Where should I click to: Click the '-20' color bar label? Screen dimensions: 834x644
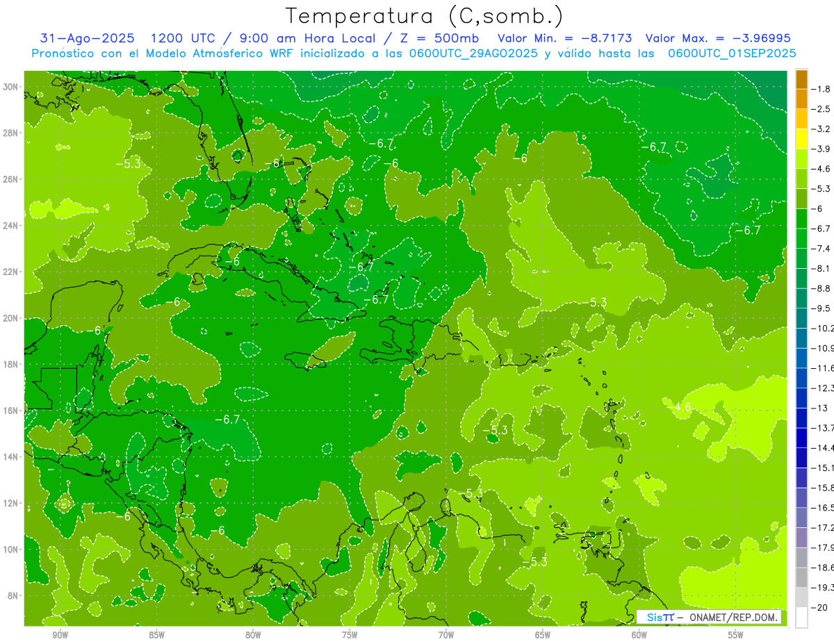819,608
